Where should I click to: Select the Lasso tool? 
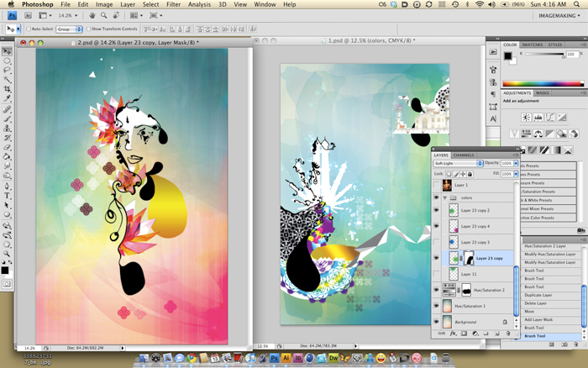point(7,70)
